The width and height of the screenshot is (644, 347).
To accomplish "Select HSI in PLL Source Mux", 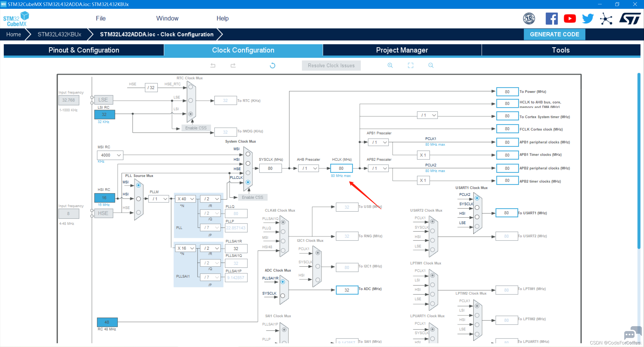I will pos(138,199).
